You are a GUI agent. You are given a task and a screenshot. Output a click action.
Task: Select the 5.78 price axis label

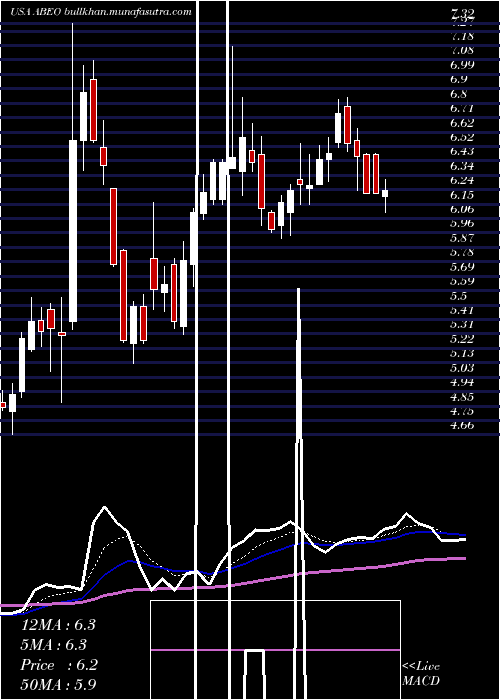(462, 253)
